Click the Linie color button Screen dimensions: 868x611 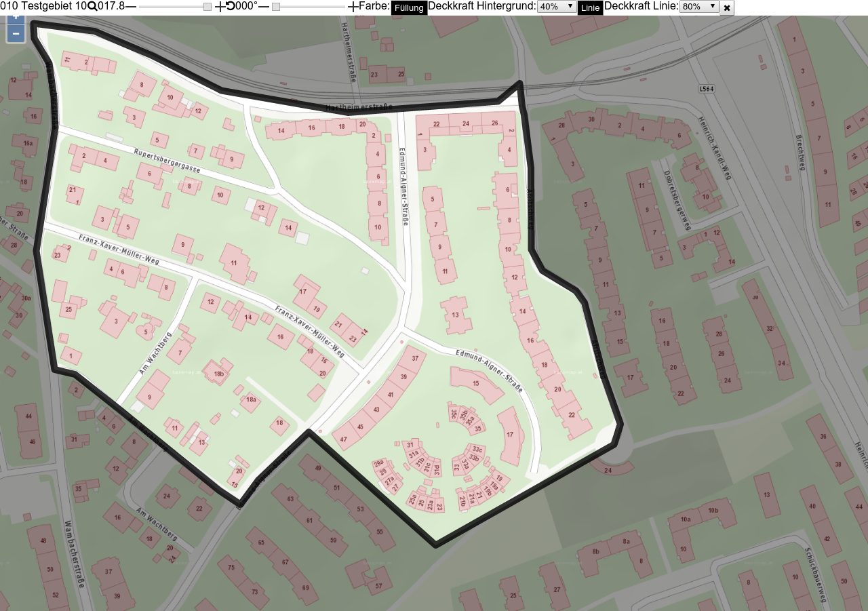click(590, 8)
